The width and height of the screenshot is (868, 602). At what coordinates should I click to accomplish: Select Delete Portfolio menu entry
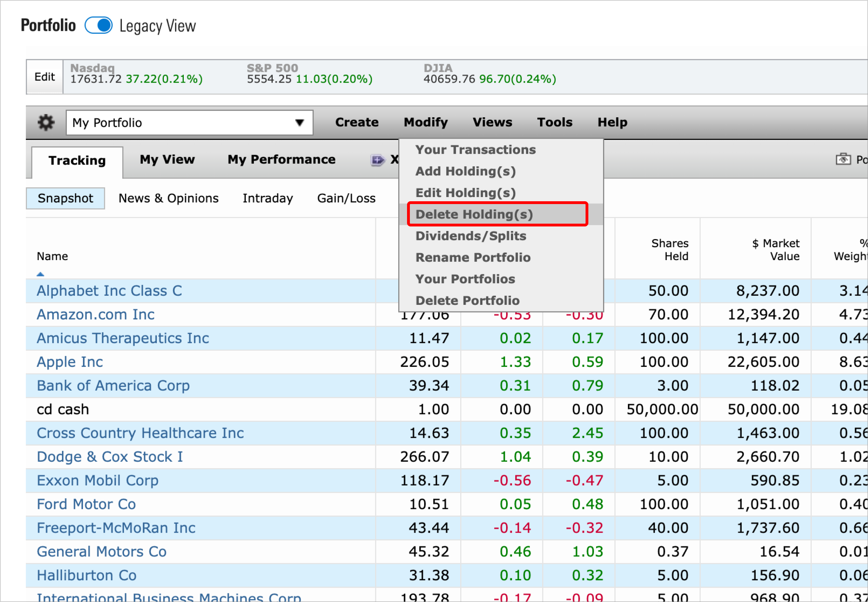[467, 300]
